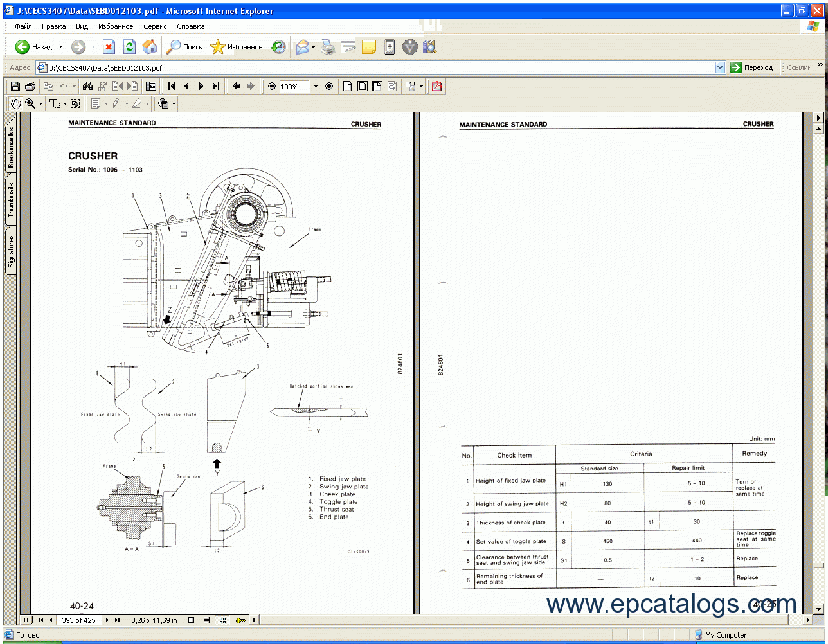Go to previous view with the black left arrow

coord(236,86)
